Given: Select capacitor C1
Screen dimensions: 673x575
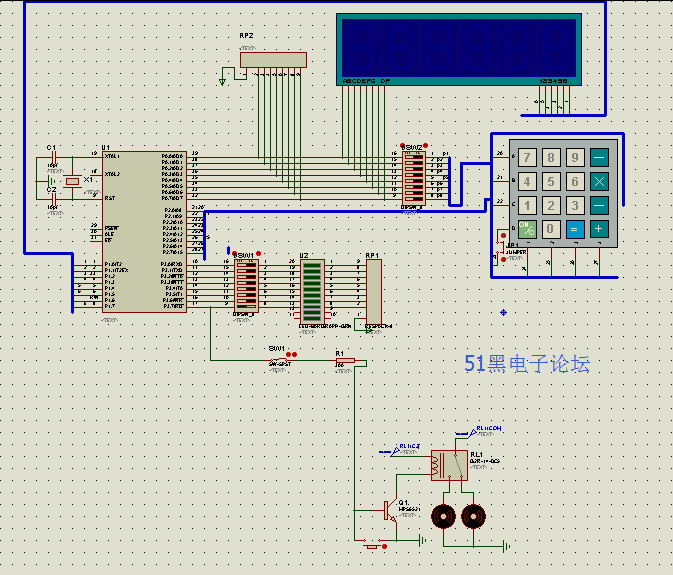Looking at the screenshot, I should pos(54,158).
